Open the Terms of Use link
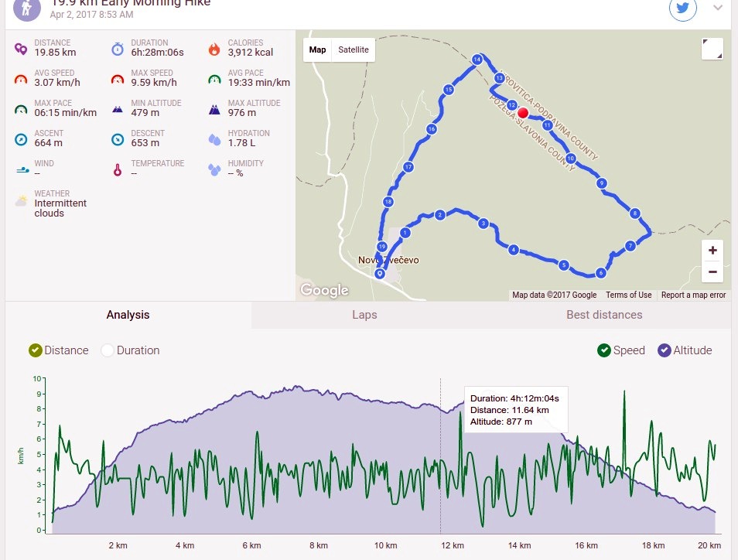 [x=629, y=295]
